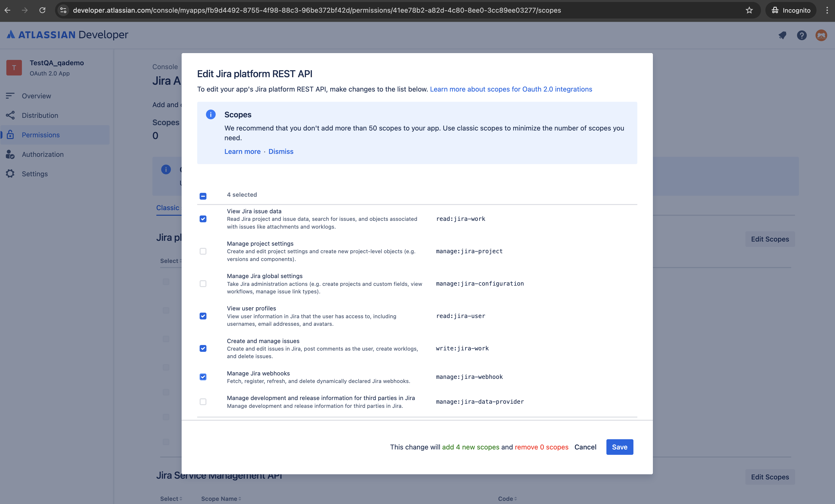This screenshot has width=835, height=504.
Task: Click the address bar URL
Action: coord(317,10)
